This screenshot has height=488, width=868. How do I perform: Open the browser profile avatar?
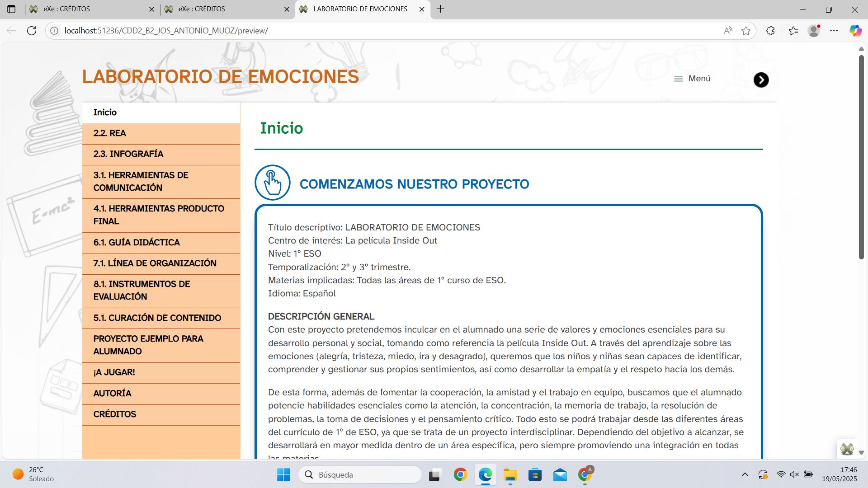(814, 31)
